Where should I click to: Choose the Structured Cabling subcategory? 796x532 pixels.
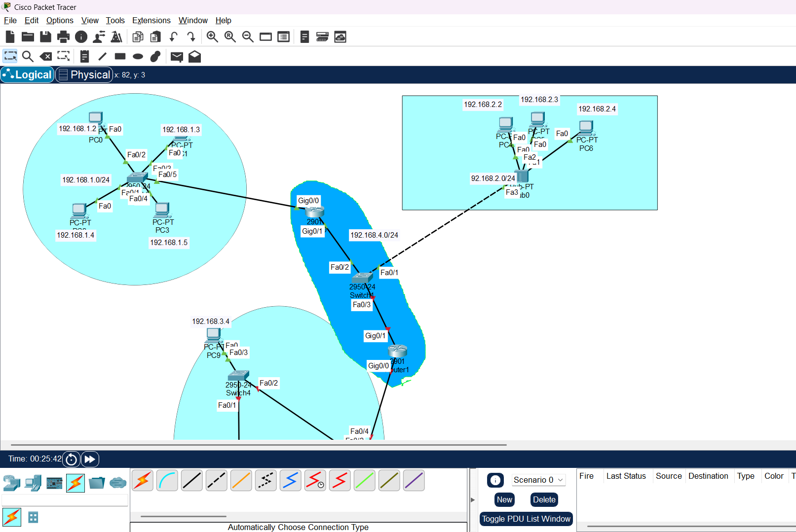tap(33, 517)
